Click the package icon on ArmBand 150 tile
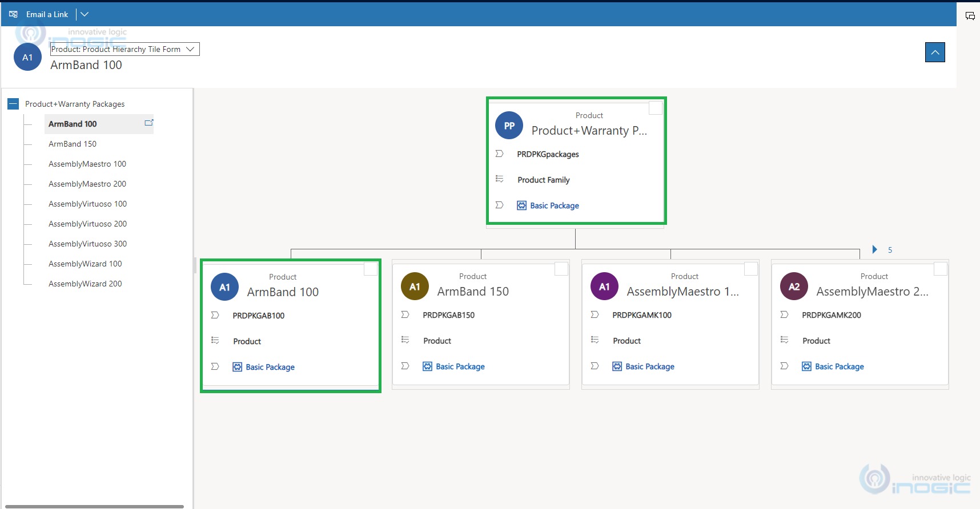980x509 pixels. (427, 366)
